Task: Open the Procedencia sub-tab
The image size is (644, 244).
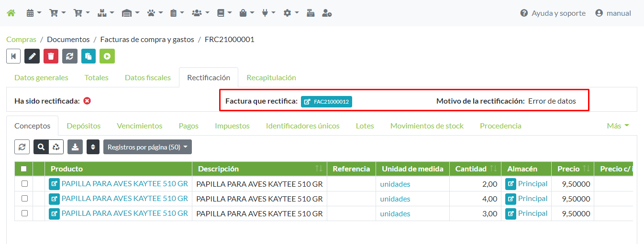Action: pyautogui.click(x=500, y=126)
